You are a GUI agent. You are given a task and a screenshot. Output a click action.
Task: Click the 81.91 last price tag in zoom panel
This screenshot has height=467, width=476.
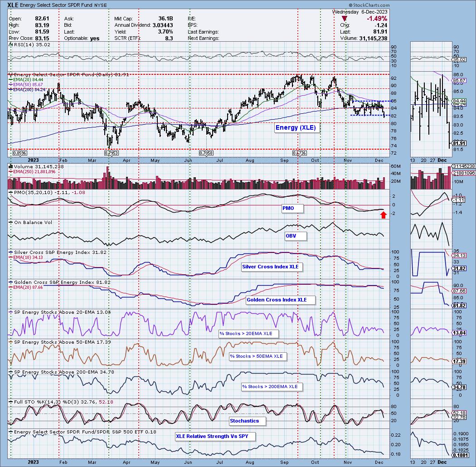459,143
